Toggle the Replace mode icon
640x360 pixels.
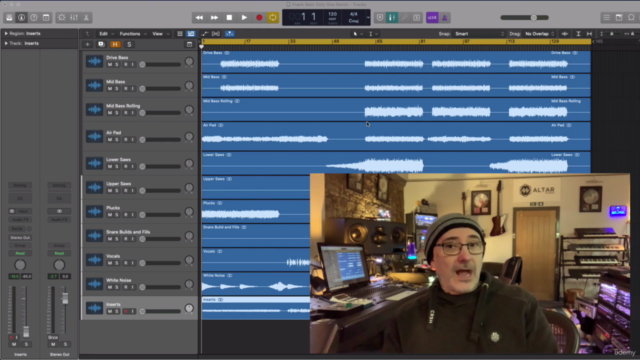[x=380, y=18]
